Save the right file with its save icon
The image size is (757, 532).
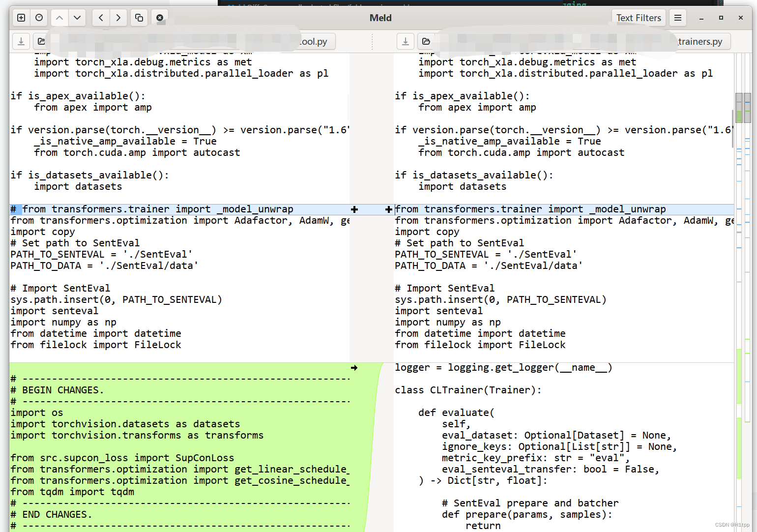406,41
